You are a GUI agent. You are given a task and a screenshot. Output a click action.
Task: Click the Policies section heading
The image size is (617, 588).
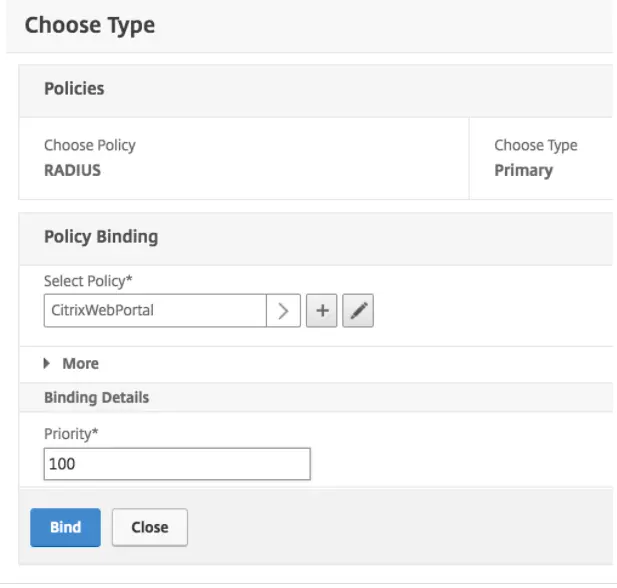tap(74, 89)
